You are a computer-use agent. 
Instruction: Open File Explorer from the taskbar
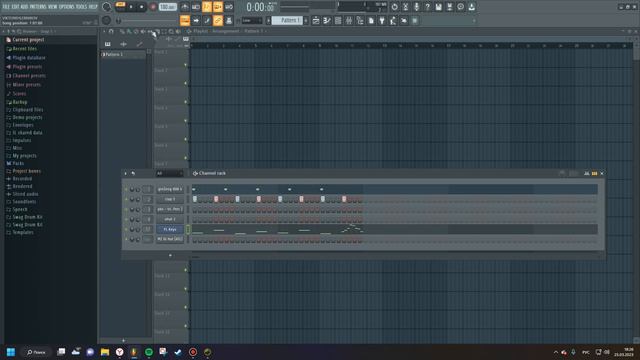[105, 352]
